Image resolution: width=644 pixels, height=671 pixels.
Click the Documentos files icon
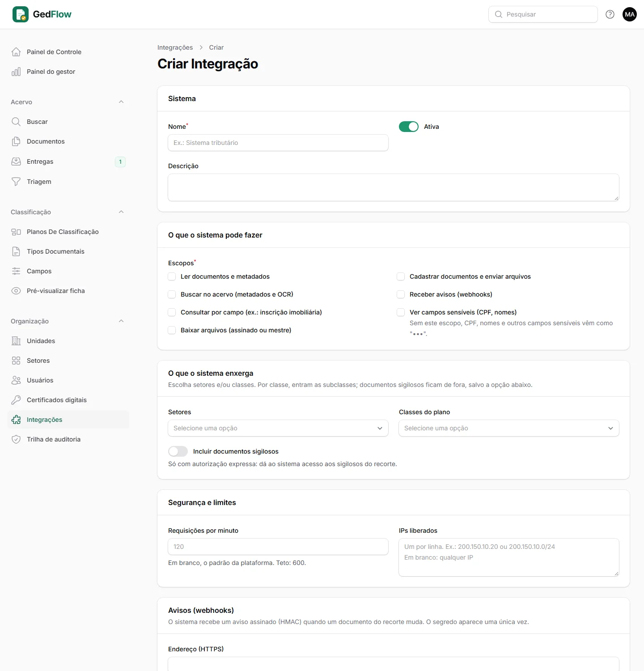click(16, 141)
